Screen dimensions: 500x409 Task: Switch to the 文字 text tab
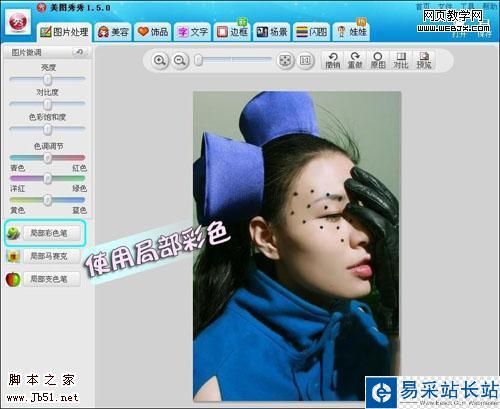[192, 32]
